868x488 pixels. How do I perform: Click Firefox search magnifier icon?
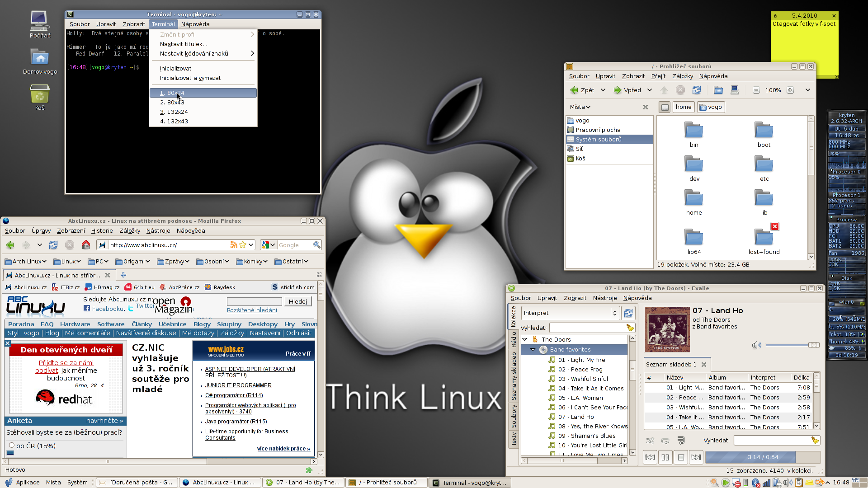pos(317,245)
